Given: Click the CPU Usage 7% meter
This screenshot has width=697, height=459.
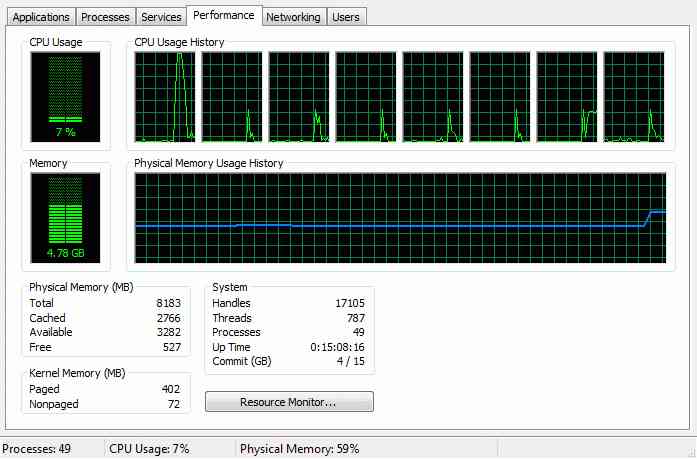Looking at the screenshot, I should coord(65,97).
